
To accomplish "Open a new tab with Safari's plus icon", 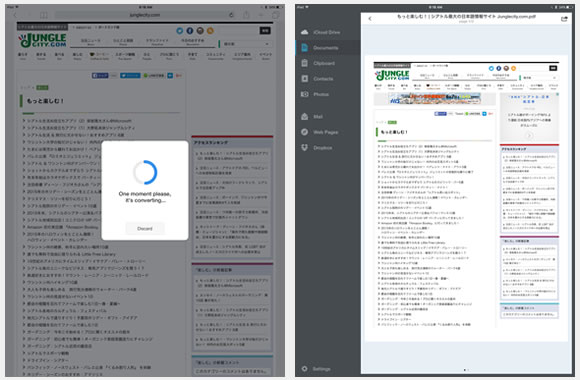I will (x=261, y=15).
